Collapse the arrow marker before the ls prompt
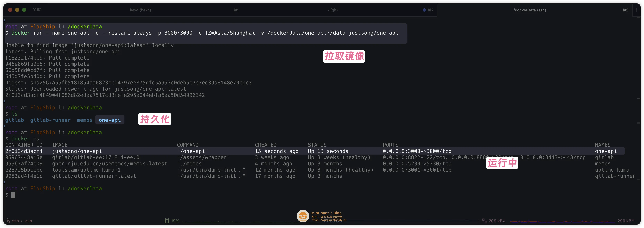This screenshot has height=228, width=644. (4, 101)
